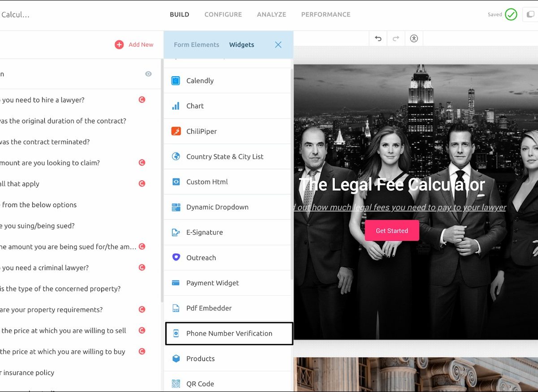Open the accessibility settings icon
Screen dimensions: 538x392
tap(414, 39)
